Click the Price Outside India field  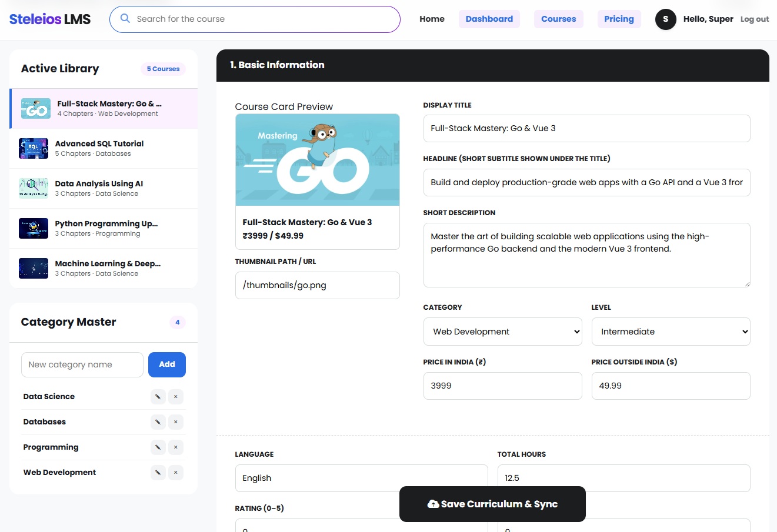pos(671,386)
